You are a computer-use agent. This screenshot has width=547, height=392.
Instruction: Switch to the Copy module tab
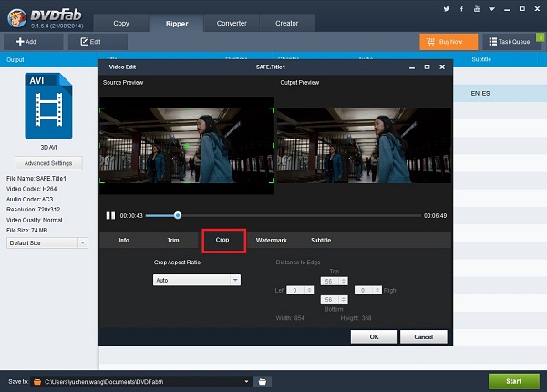[121, 24]
